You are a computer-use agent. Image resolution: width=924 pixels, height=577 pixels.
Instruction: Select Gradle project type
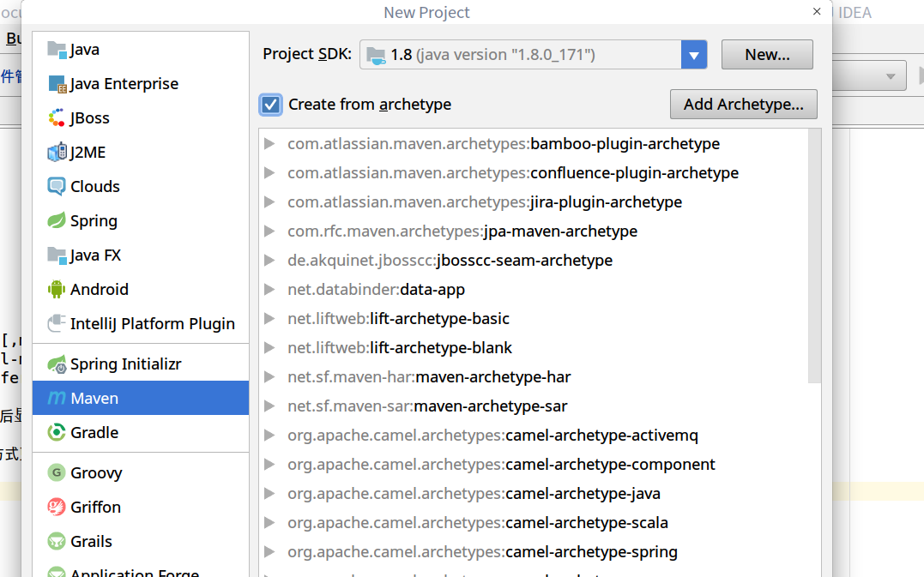click(x=94, y=433)
